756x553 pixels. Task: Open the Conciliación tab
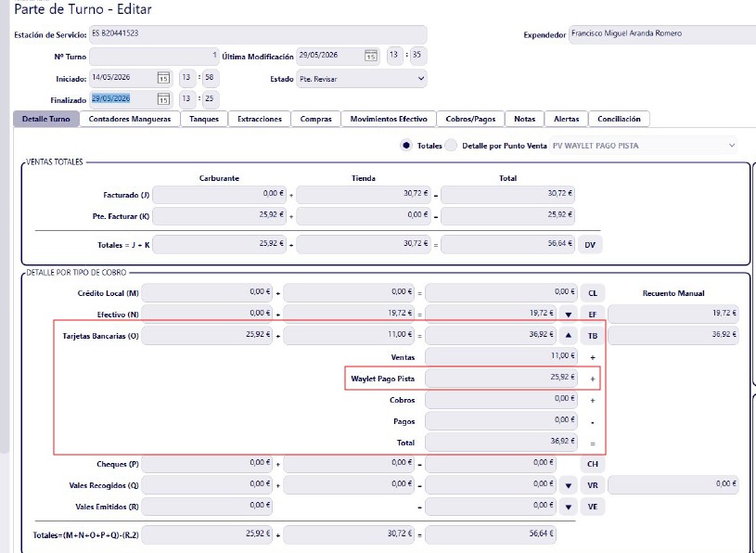pyautogui.click(x=619, y=119)
